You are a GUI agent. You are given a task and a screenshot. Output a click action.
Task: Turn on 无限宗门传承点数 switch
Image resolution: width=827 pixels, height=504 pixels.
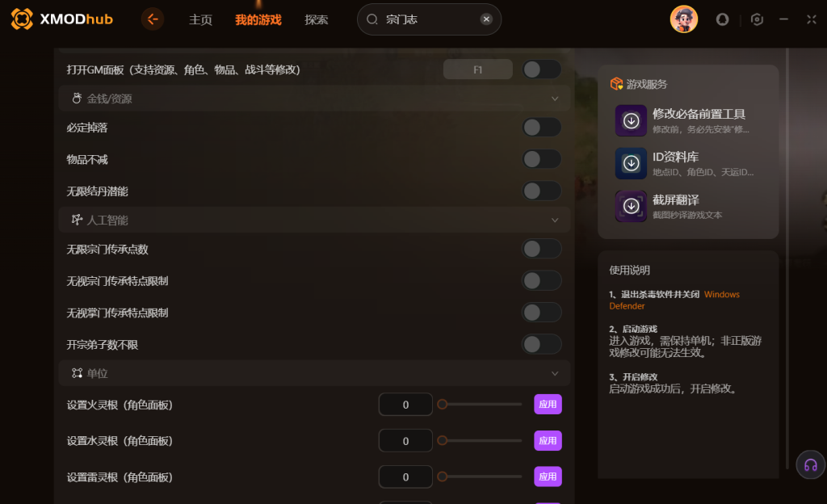(x=541, y=249)
